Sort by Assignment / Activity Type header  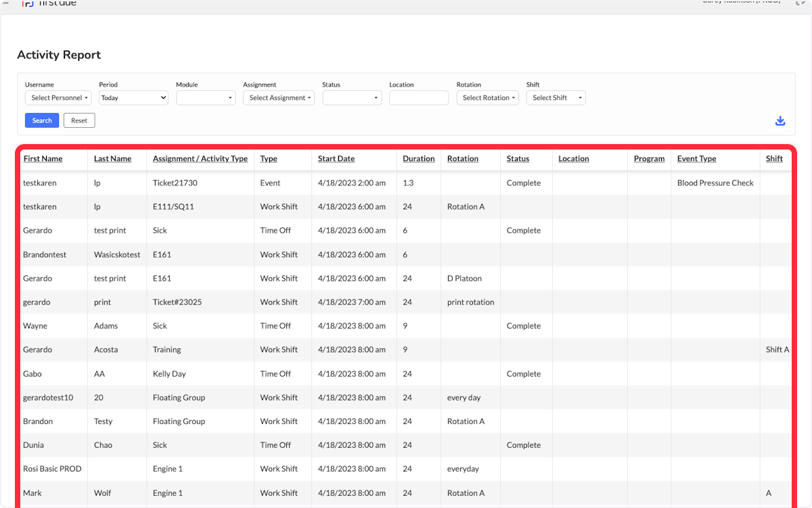[200, 159]
